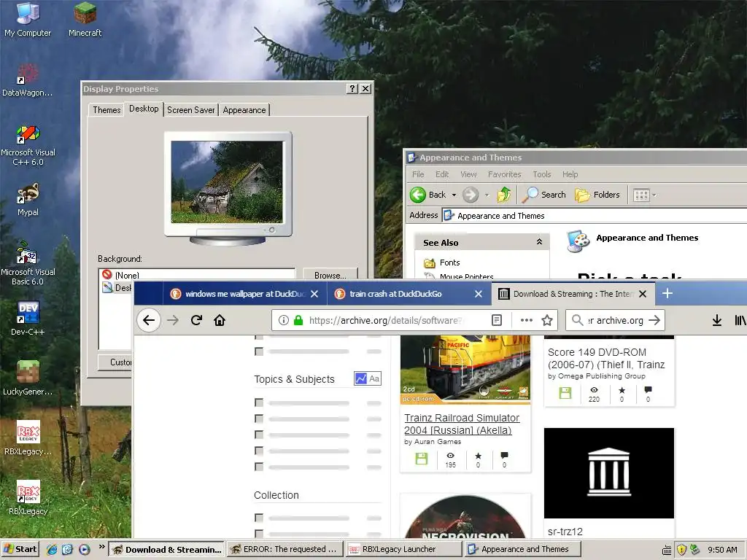The height and width of the screenshot is (560, 747).
Task: Click Search in Appearance and Themes toolbar
Action: click(544, 195)
